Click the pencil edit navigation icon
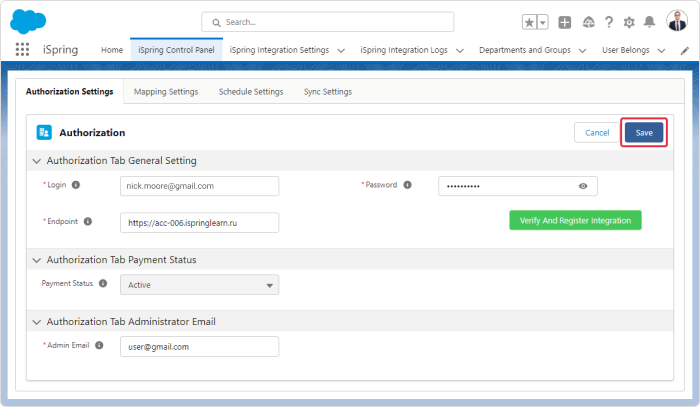The image size is (700, 407). click(x=684, y=50)
